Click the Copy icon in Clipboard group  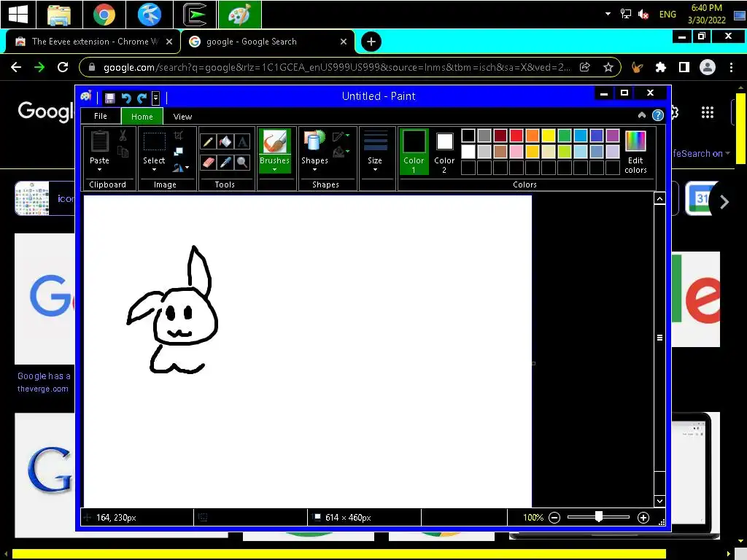click(x=123, y=152)
